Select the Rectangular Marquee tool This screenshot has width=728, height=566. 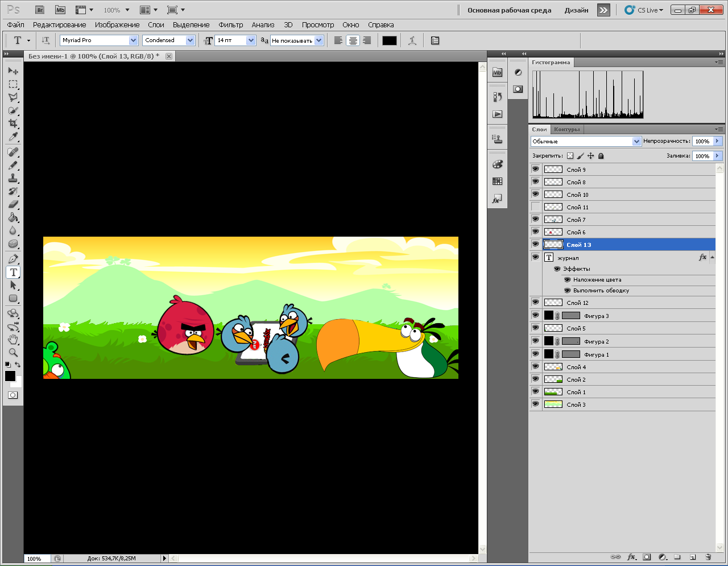13,84
